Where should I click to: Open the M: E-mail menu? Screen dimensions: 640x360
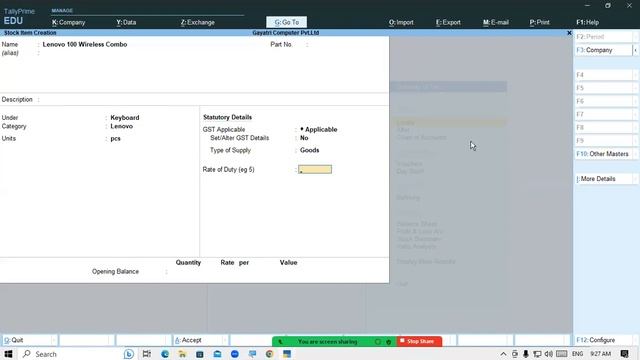click(x=496, y=22)
